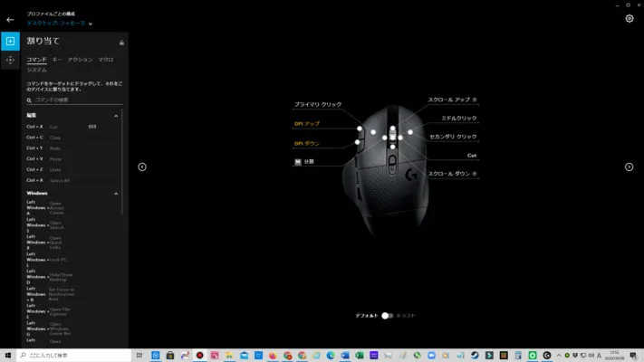Click the search magnifier icon in command search
Viewport: 644px width, 362px height.
[29, 100]
